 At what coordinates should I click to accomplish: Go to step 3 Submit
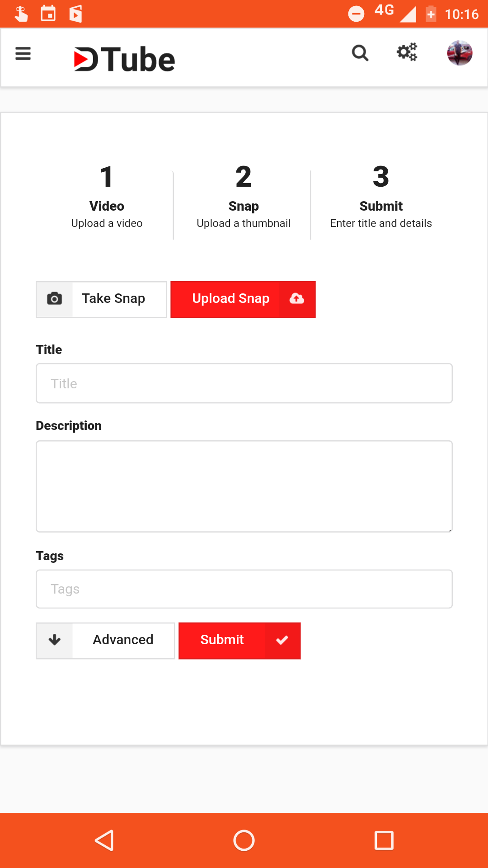click(x=381, y=197)
